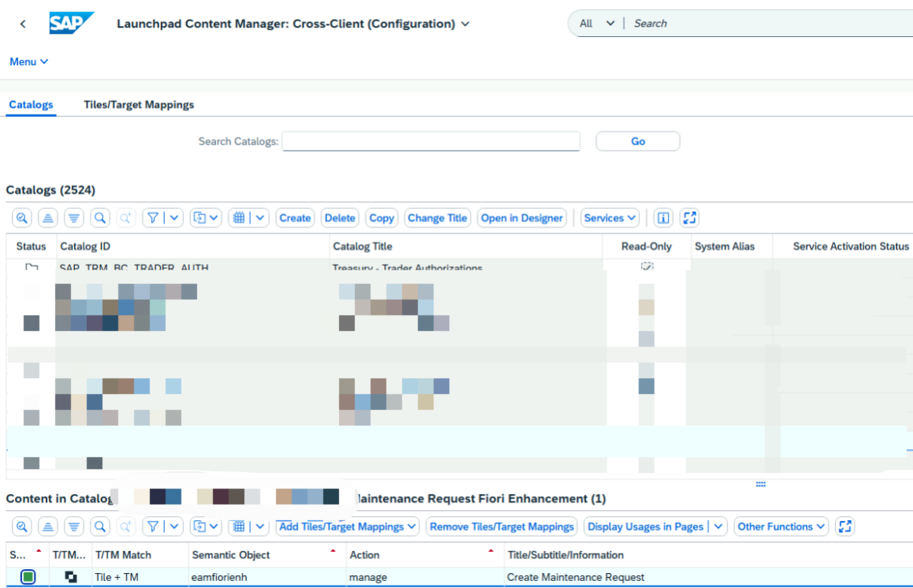This screenshot has height=588, width=913.
Task: Open the Services dropdown
Action: [609, 218]
